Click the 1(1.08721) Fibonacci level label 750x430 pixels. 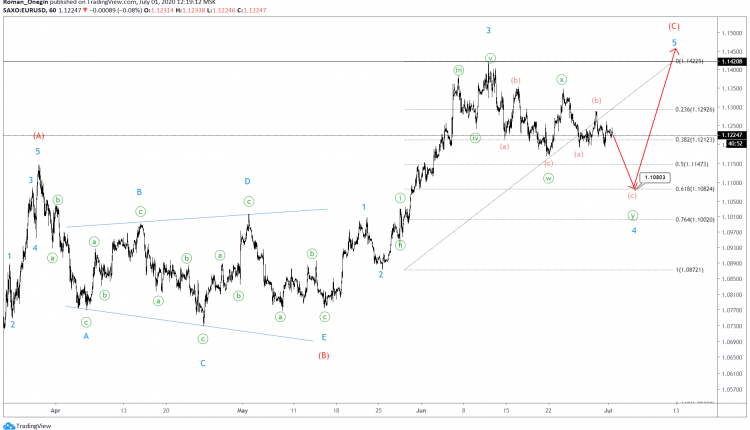coord(689,270)
